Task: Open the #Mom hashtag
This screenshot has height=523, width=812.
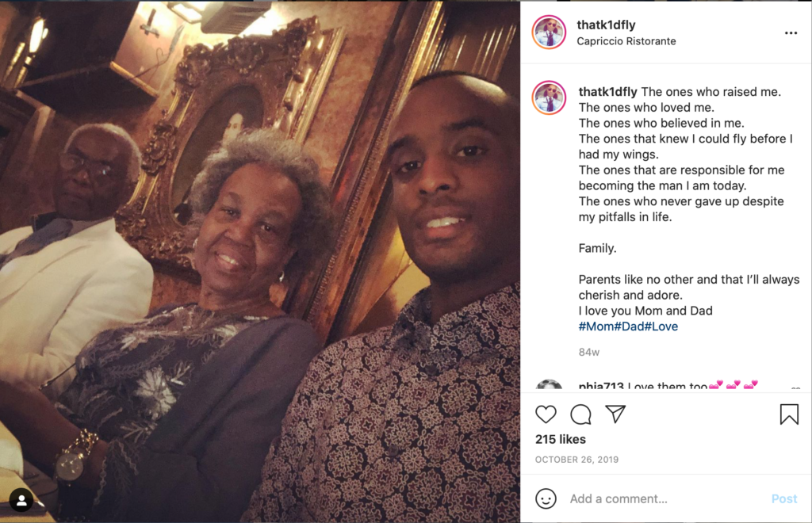Action: click(x=596, y=326)
